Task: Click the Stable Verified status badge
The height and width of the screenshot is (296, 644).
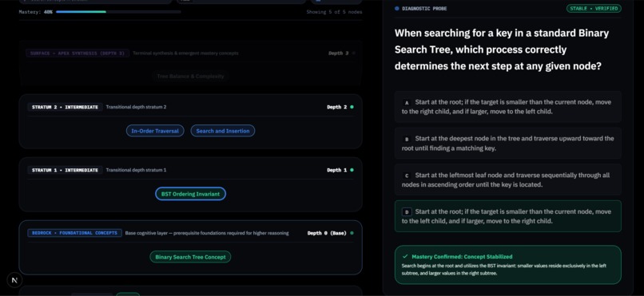Action: (x=594, y=8)
